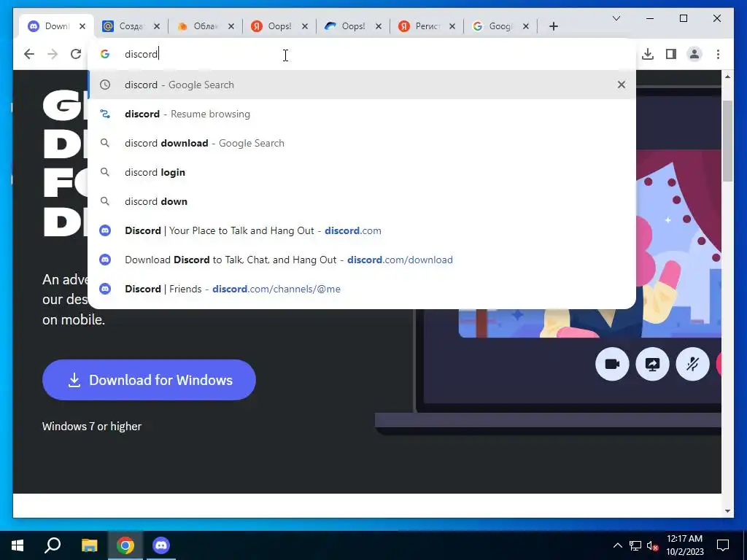Open the discord.com/download suggestion

tap(362, 260)
